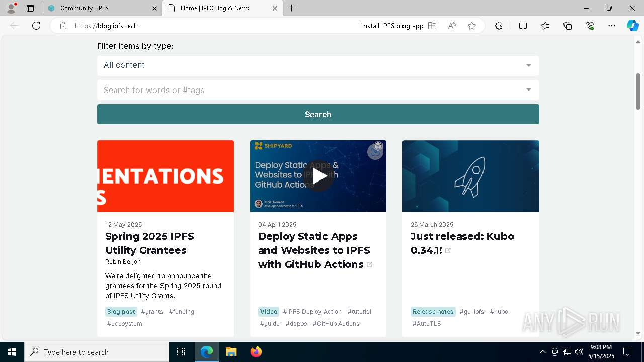Open File Explorer from the taskbar
Viewport: 644px width, 362px height.
(231, 352)
